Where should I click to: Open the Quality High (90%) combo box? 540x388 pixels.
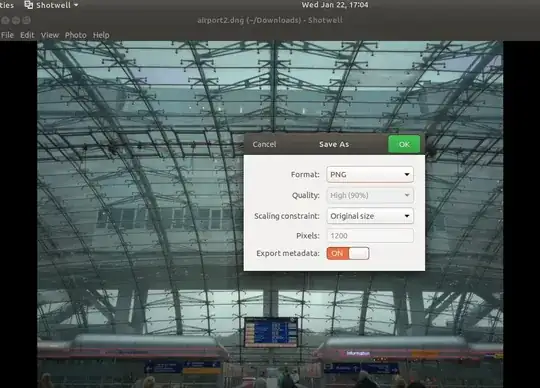(370, 195)
